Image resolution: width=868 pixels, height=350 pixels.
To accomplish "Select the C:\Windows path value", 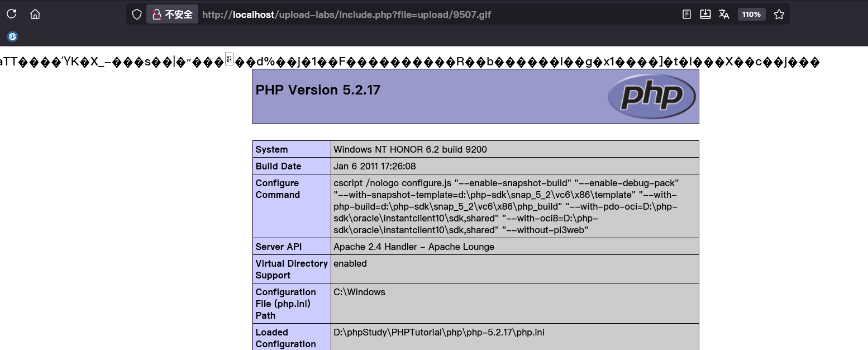I will (359, 292).
